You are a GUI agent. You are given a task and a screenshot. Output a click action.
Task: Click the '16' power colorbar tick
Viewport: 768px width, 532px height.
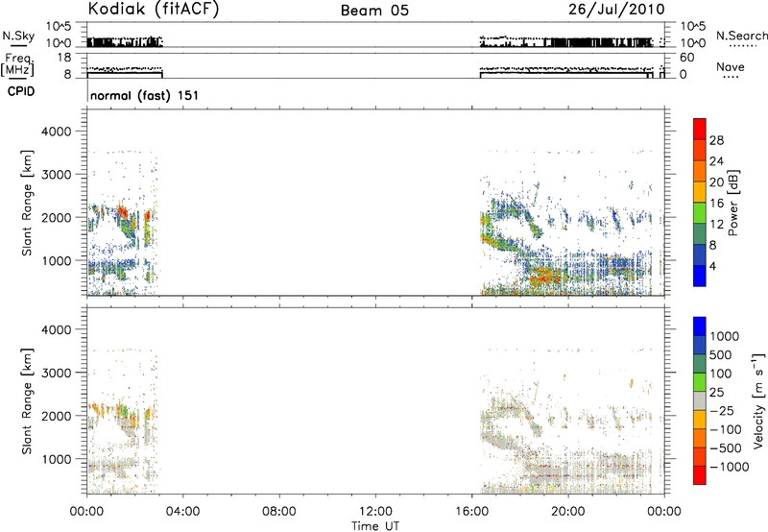tap(716, 204)
